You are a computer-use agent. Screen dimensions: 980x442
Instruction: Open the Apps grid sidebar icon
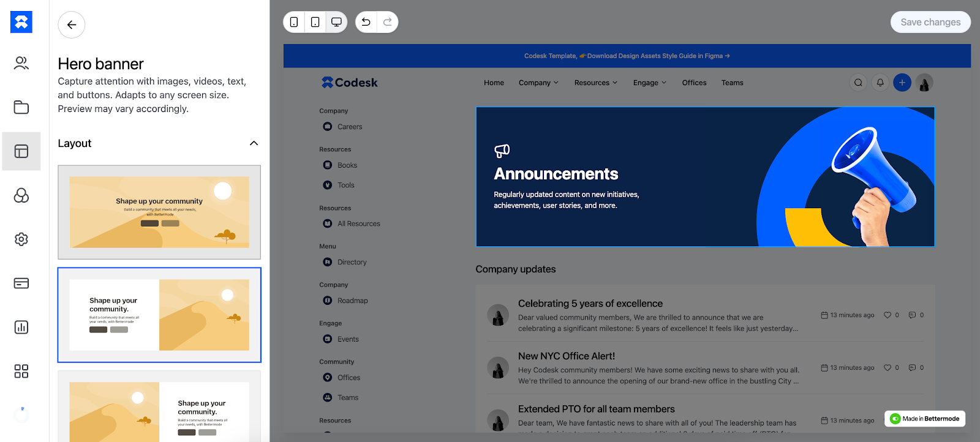point(21,371)
